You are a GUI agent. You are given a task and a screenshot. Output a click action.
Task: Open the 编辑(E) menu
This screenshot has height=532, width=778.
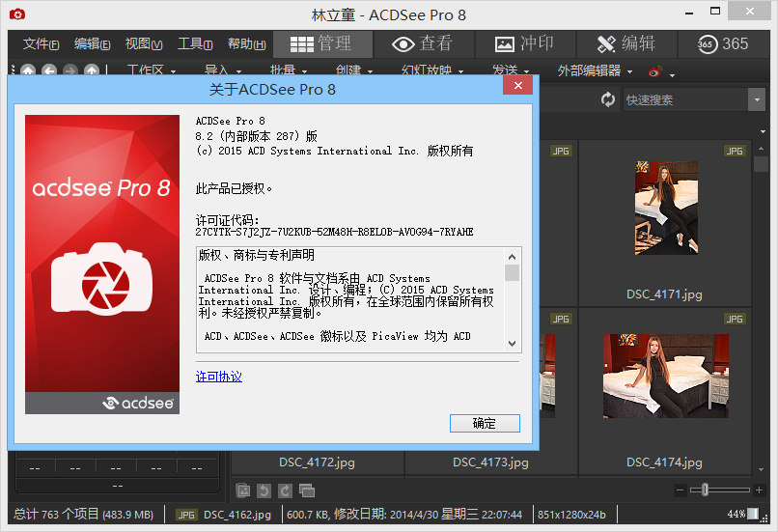pos(92,44)
